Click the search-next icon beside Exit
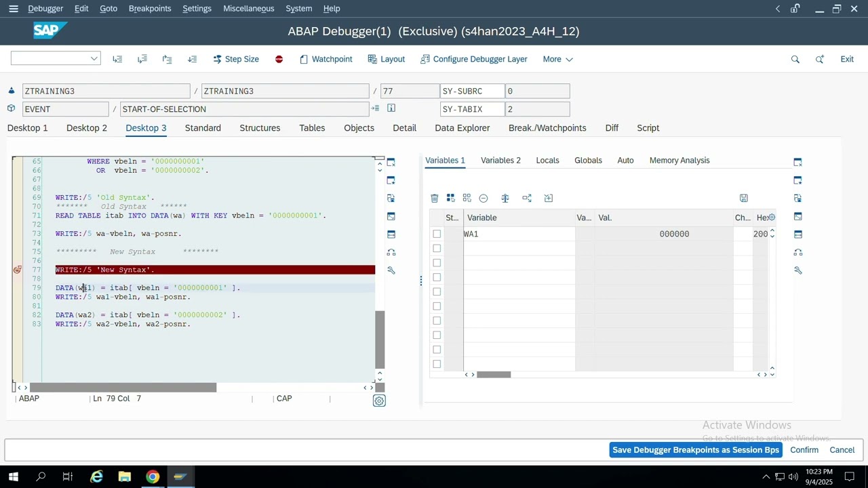The image size is (868, 488). click(x=820, y=59)
